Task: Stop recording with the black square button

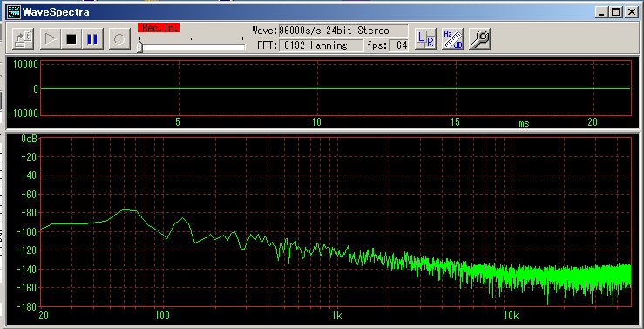Action: (x=71, y=39)
